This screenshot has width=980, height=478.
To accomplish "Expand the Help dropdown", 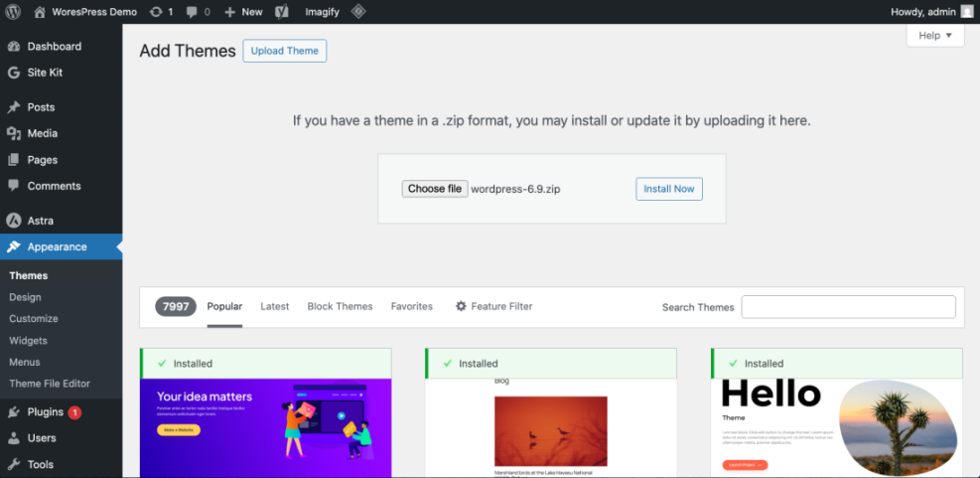I will click(935, 36).
